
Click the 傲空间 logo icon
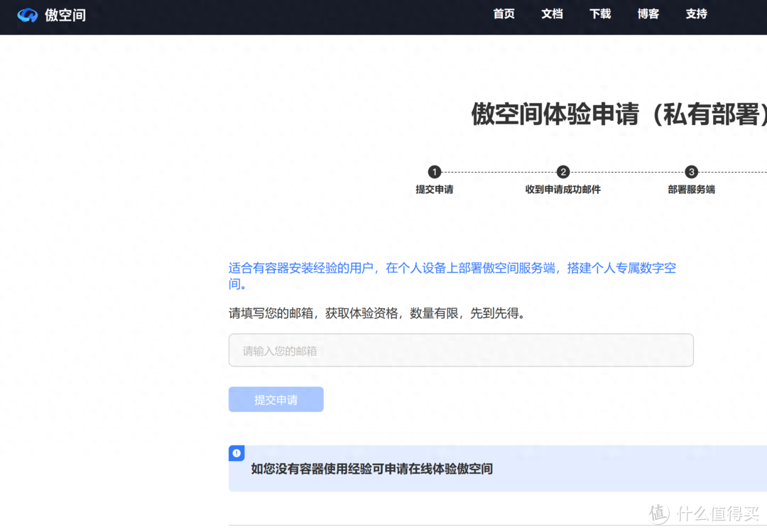coord(28,15)
